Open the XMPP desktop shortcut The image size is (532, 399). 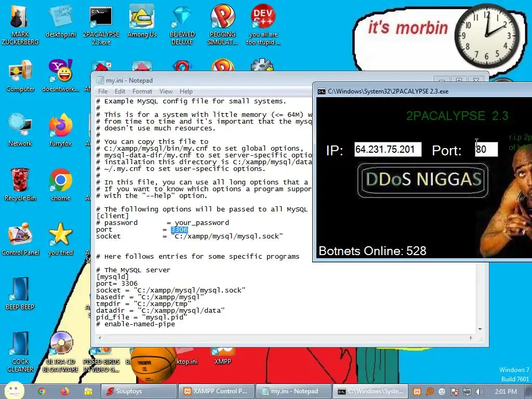222,356
